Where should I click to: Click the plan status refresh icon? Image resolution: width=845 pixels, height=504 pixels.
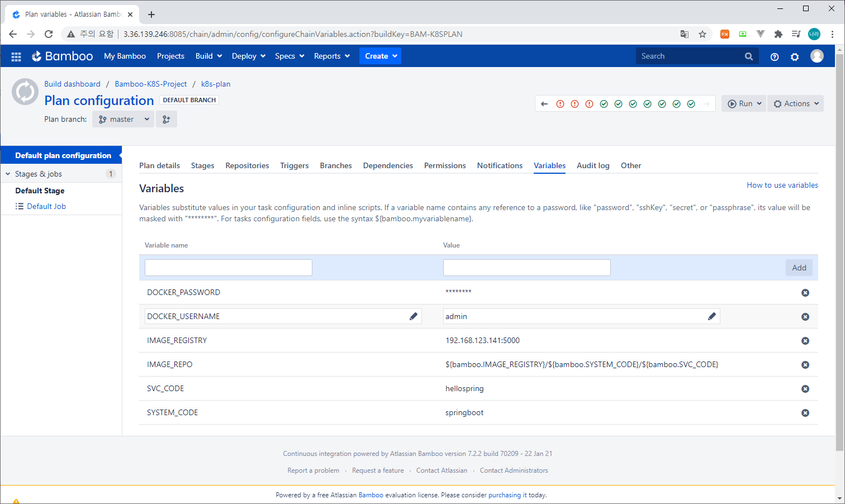[25, 92]
